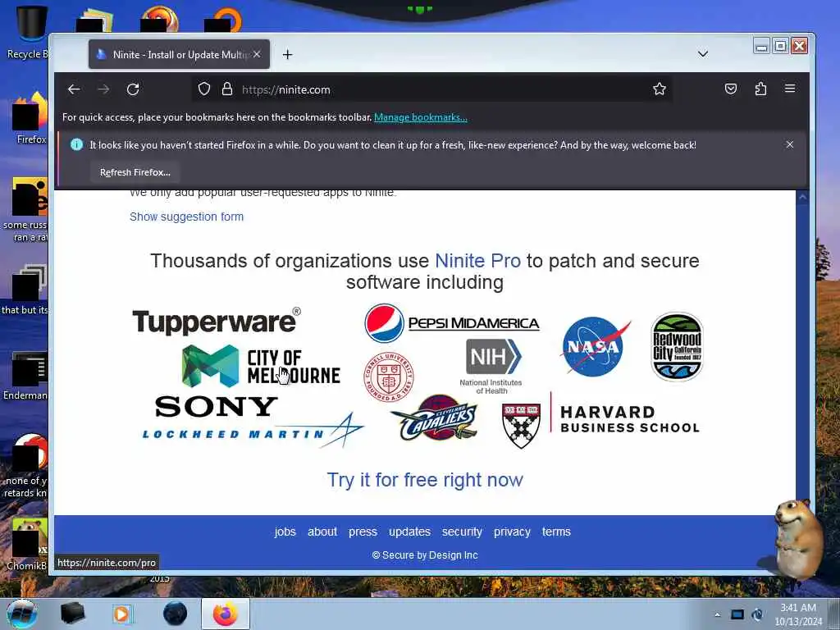
Task: Click the Pepsi MidAmerica logo
Action: [452, 323]
